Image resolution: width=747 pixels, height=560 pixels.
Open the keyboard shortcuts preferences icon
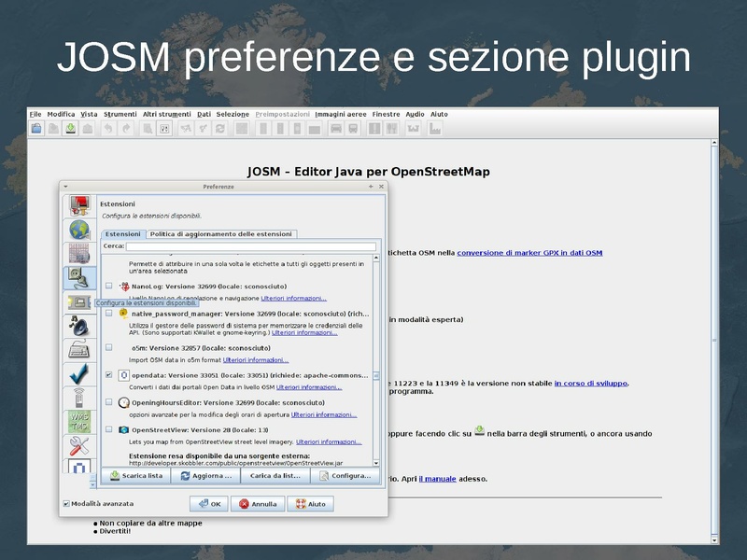pos(79,351)
